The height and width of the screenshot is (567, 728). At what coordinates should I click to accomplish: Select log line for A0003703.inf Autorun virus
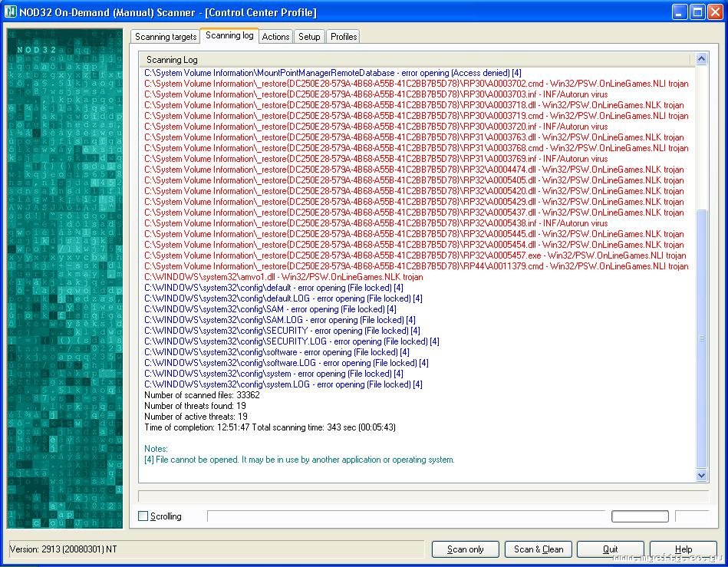[x=376, y=94]
